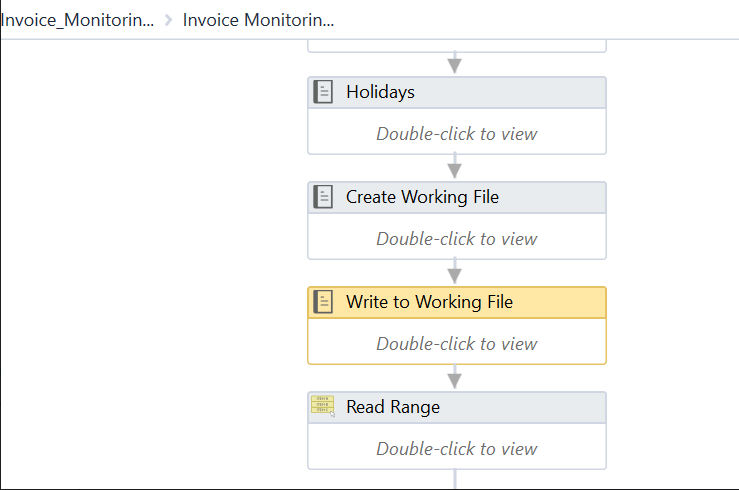This screenshot has width=739, height=490.
Task: Click the connector line below Read Range
Action: point(455,479)
